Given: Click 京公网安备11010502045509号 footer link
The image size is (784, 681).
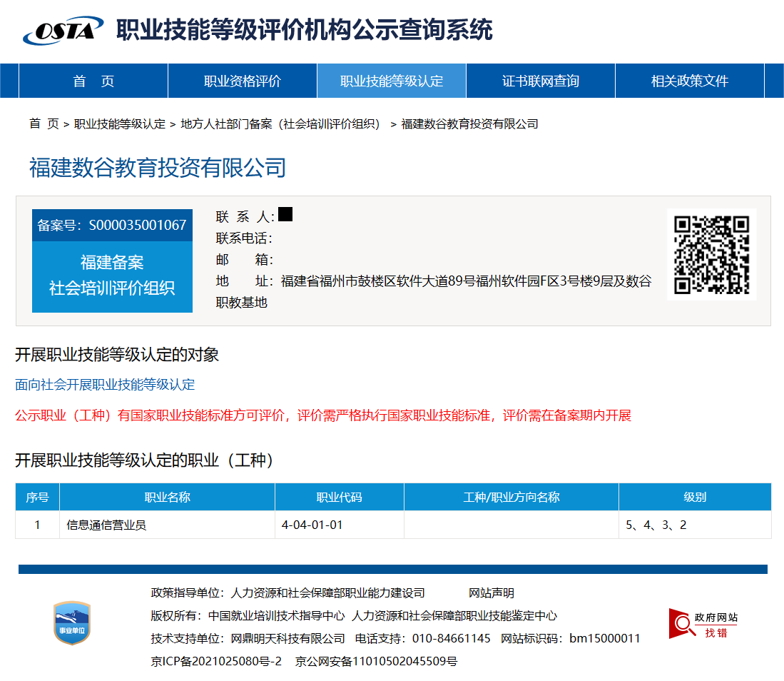Looking at the screenshot, I should pos(376,661).
